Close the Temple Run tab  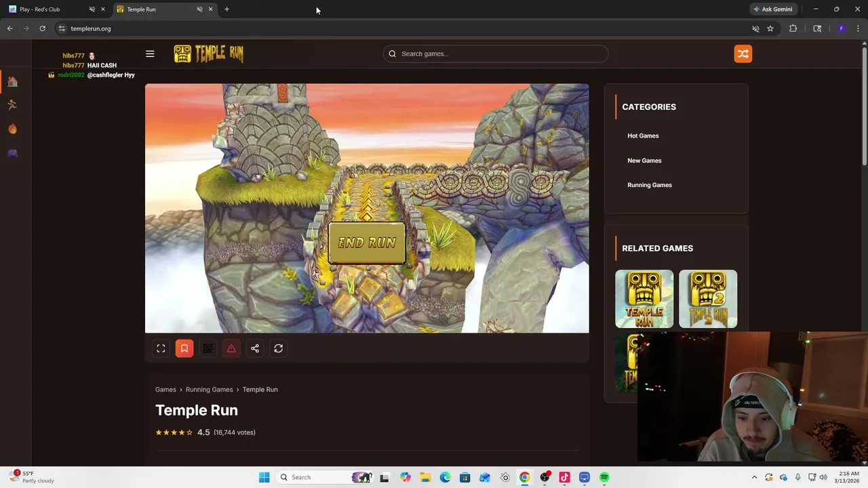[210, 9]
